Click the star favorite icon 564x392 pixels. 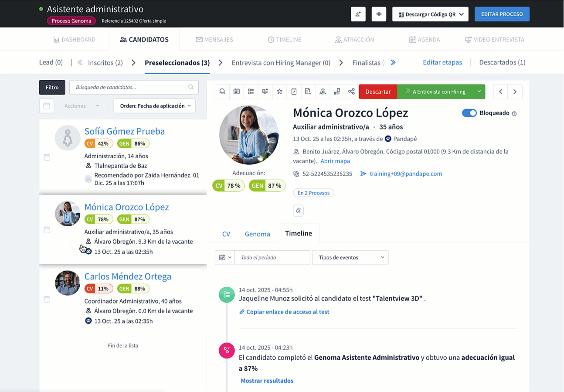pos(280,92)
